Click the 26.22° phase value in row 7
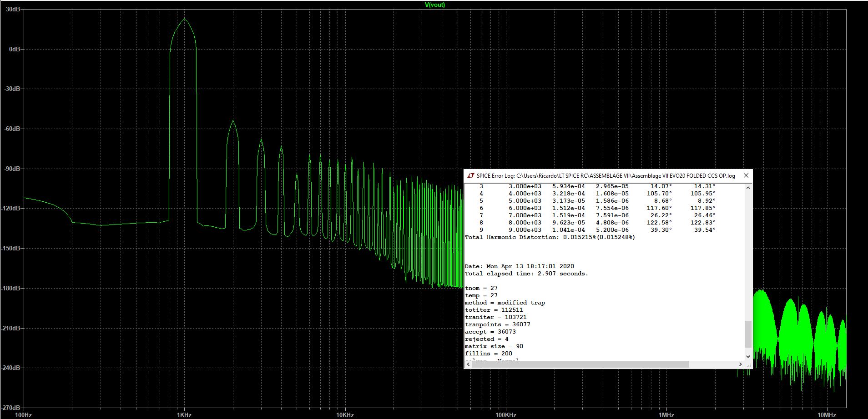This screenshot has width=868, height=419. pyautogui.click(x=661, y=215)
